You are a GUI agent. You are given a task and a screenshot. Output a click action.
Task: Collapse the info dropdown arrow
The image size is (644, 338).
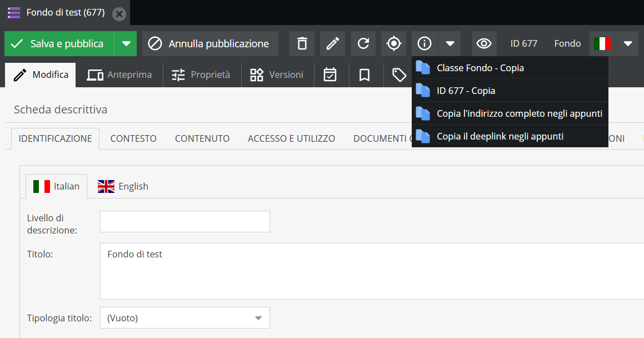[x=450, y=43]
